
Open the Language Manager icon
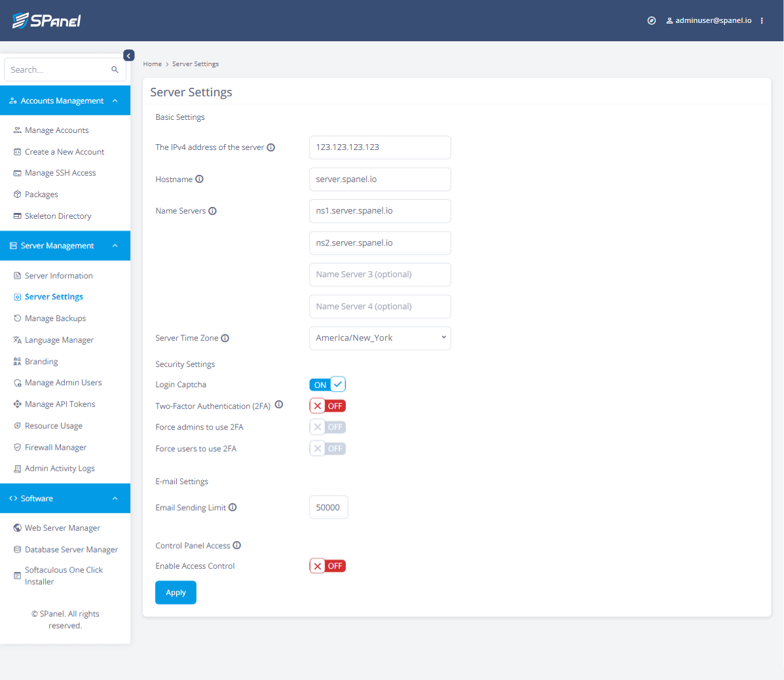(16, 339)
